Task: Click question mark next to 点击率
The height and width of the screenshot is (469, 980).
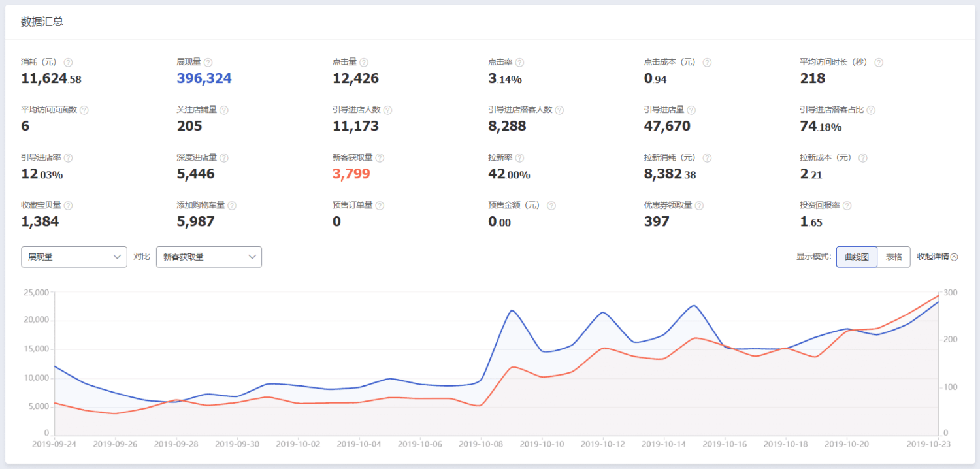Action: [519, 63]
